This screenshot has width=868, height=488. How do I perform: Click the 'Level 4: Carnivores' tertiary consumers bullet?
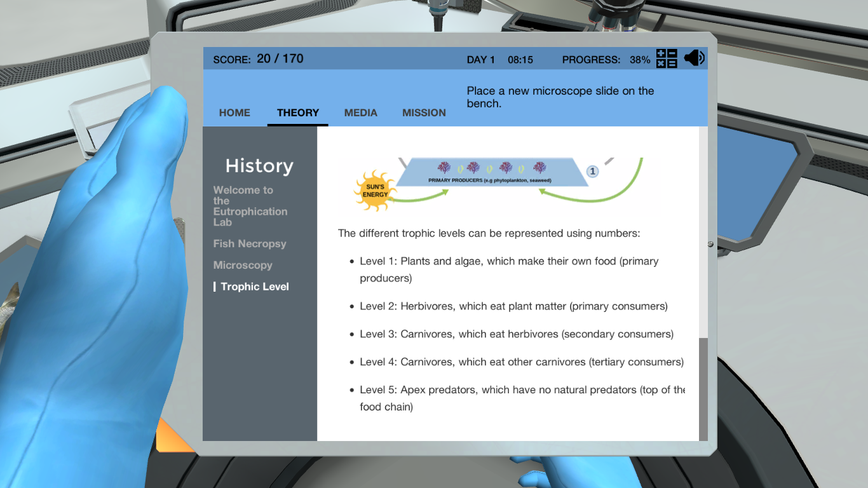coord(522,362)
